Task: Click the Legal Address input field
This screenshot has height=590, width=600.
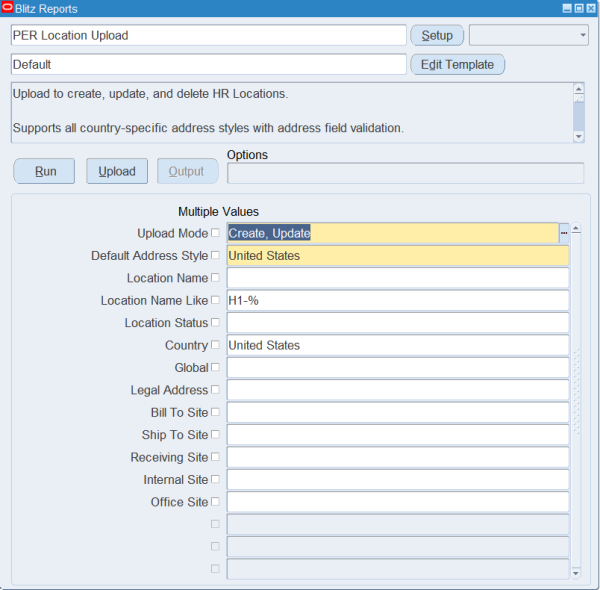Action: click(398, 390)
